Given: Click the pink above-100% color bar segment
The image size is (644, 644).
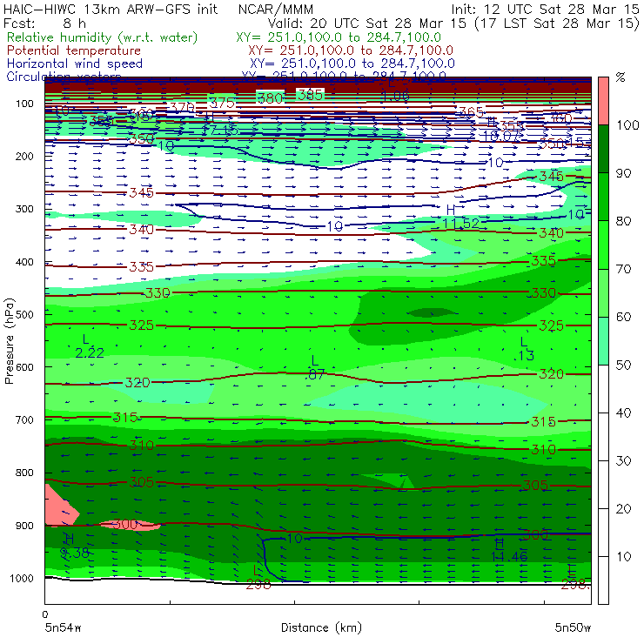Looking at the screenshot, I should pos(603,101).
